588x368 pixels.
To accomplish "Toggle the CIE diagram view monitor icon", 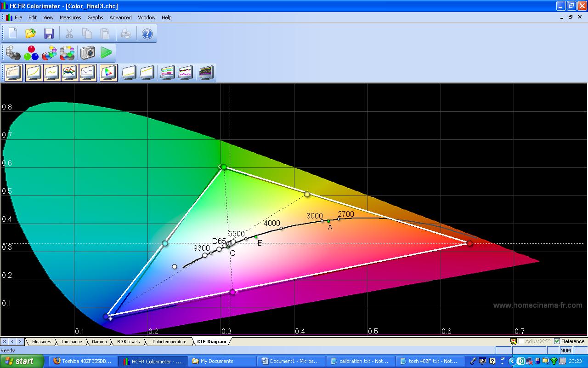I will click(x=108, y=73).
